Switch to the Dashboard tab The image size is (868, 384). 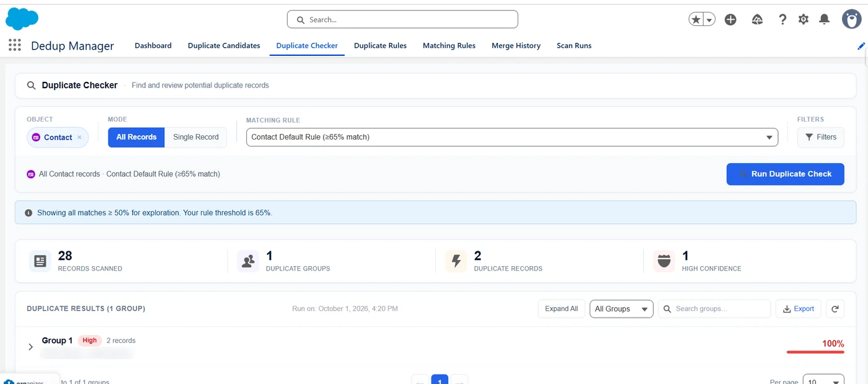click(x=153, y=45)
